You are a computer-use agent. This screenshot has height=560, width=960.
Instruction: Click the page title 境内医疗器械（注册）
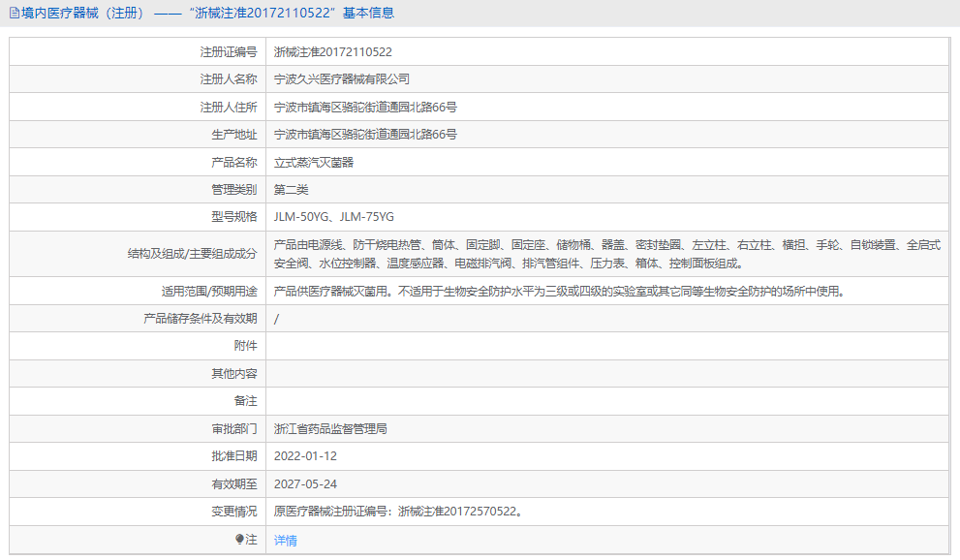(84, 13)
